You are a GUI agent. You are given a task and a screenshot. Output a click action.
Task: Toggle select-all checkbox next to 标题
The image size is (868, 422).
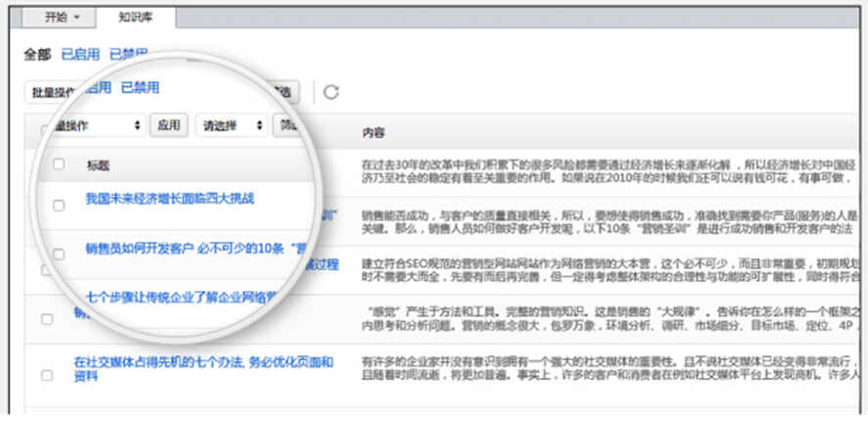tap(58, 164)
